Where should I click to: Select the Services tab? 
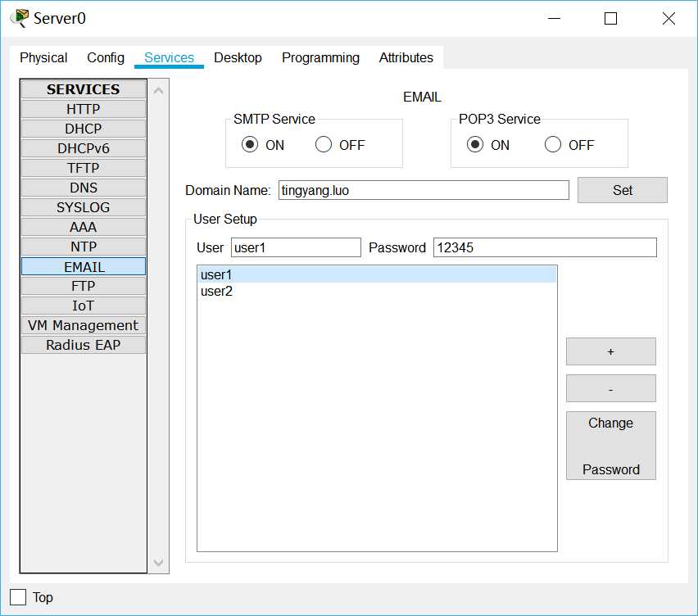(169, 58)
